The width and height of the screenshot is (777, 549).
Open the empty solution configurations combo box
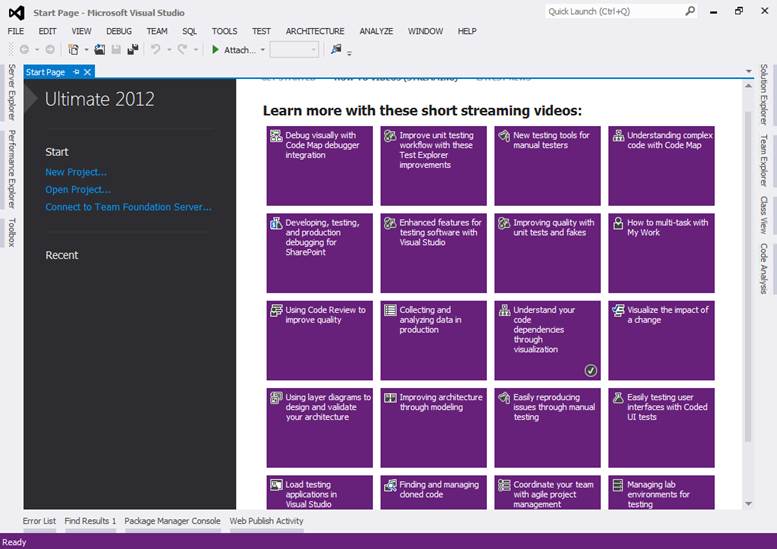(x=294, y=50)
